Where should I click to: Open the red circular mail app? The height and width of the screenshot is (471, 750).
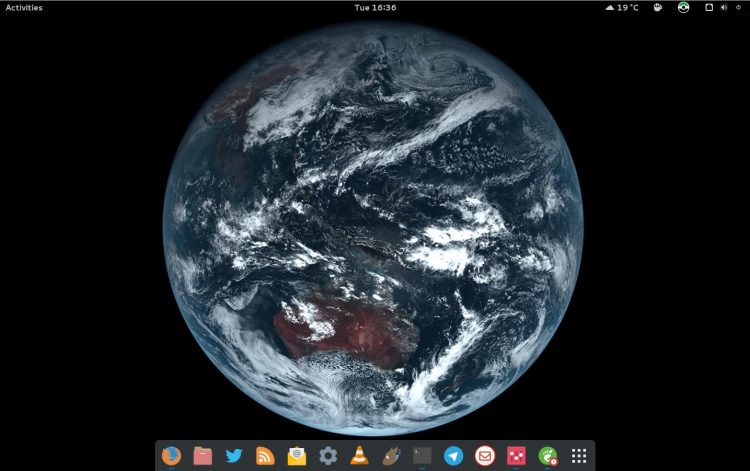[484, 456]
